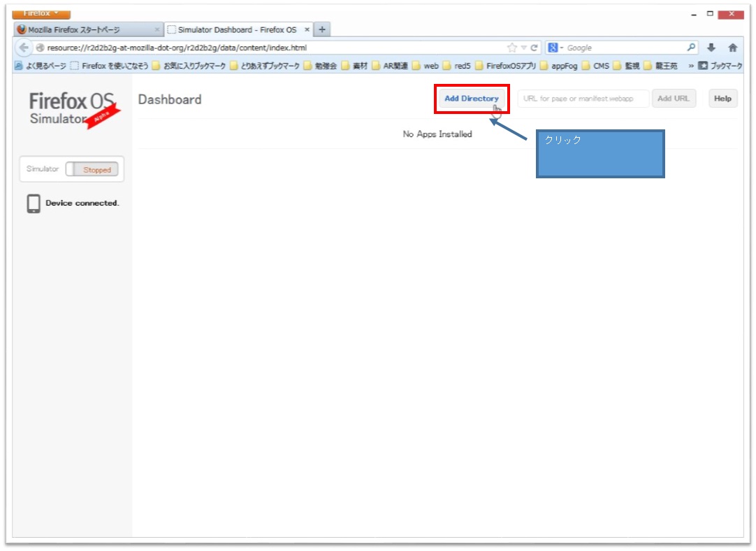Screen dimensions: 756x551
Task: Click the phone device icon
Action: (34, 203)
